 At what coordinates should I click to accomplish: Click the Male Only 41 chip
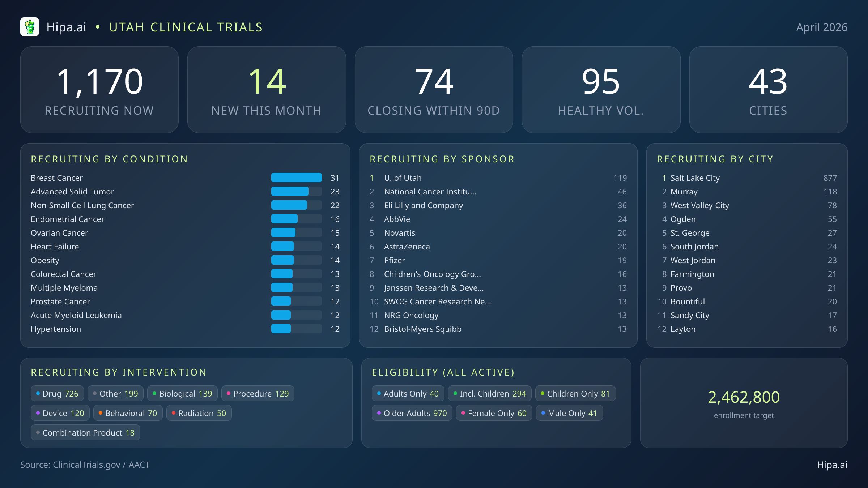point(569,413)
